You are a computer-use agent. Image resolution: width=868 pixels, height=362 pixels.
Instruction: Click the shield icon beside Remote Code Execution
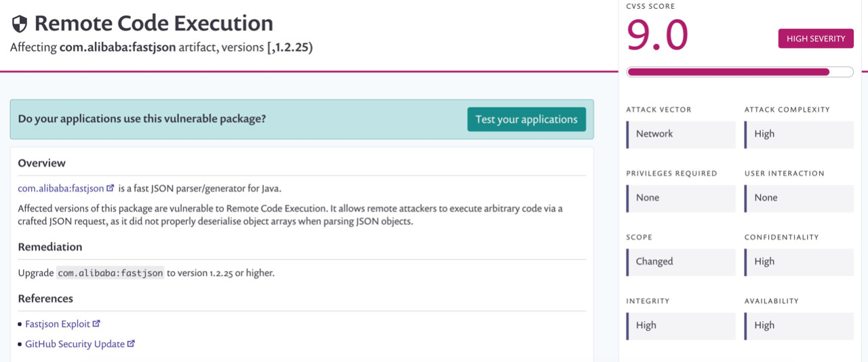coord(20,24)
